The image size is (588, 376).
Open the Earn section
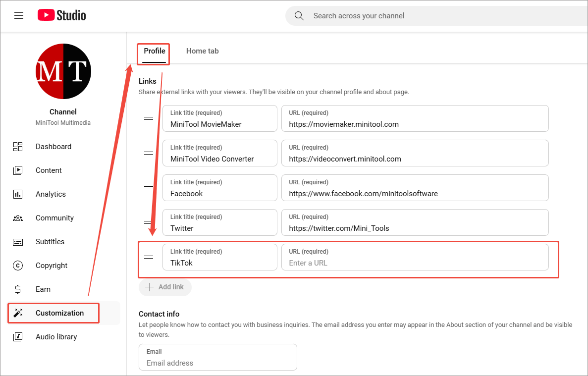[64, 289]
